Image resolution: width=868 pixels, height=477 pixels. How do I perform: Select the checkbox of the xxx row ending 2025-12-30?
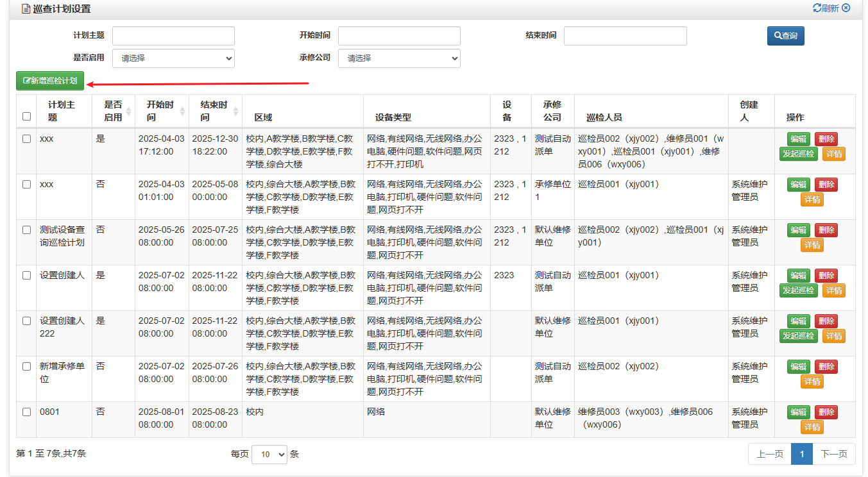26,138
